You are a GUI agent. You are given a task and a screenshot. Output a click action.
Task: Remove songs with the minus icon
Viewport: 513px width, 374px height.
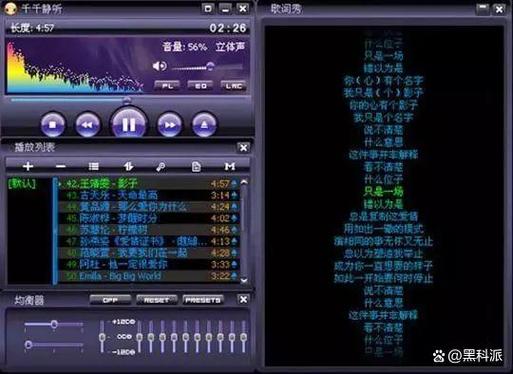61,166
